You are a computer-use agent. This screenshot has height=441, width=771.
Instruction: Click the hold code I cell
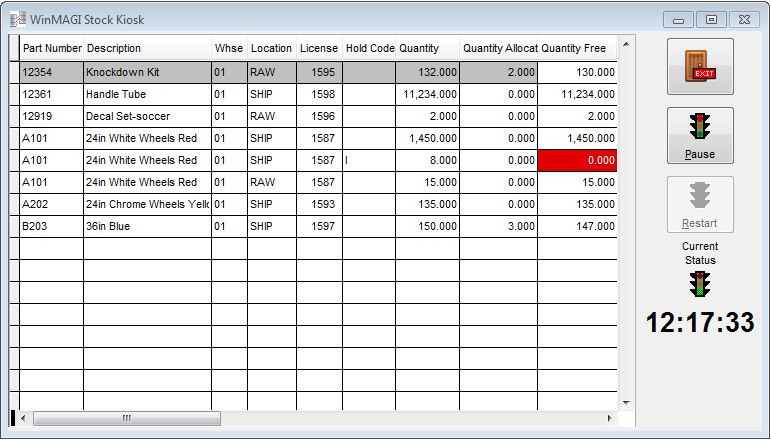point(369,160)
